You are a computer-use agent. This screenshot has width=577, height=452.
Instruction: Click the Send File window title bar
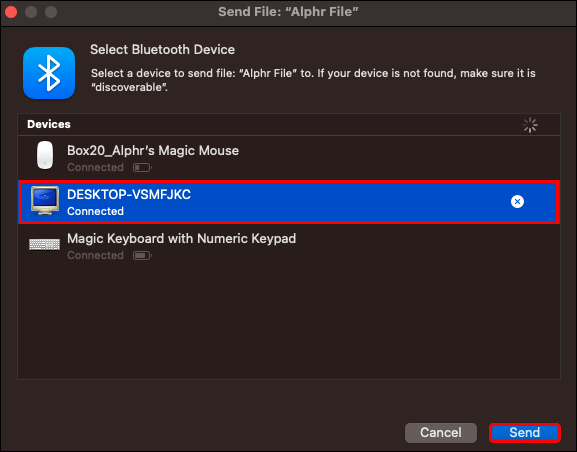pyautogui.click(x=288, y=12)
